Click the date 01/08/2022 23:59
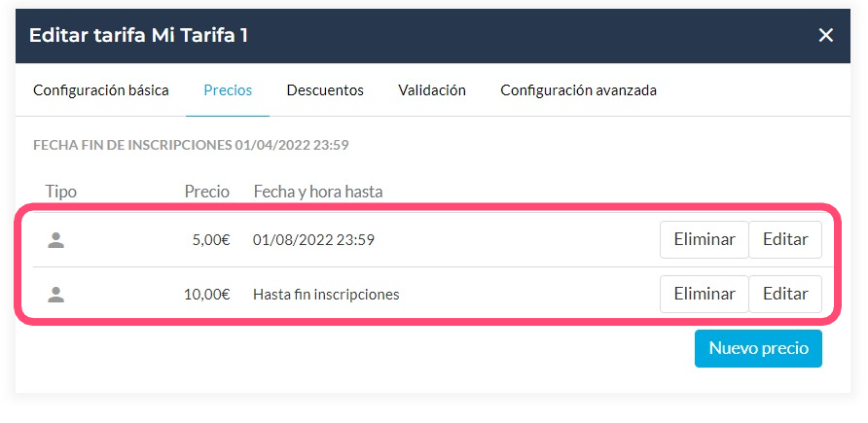 [314, 240]
